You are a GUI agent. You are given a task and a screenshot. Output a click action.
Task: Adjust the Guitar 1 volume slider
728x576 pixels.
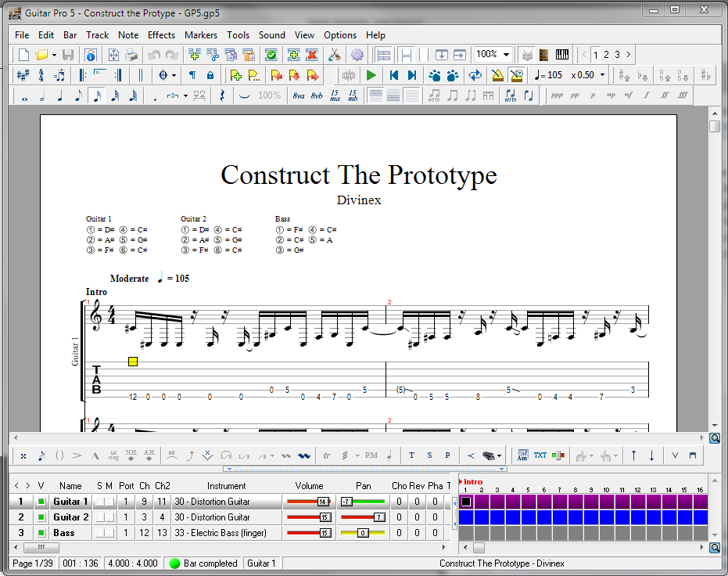[309, 502]
